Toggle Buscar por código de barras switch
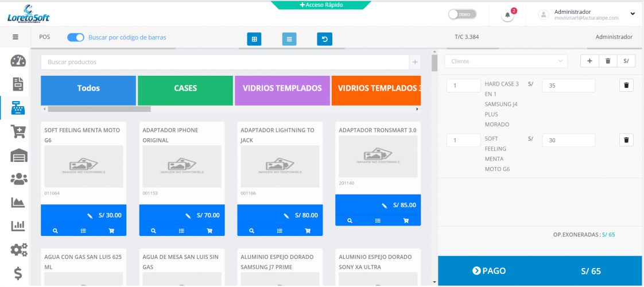This screenshot has width=644, height=287. tap(76, 37)
